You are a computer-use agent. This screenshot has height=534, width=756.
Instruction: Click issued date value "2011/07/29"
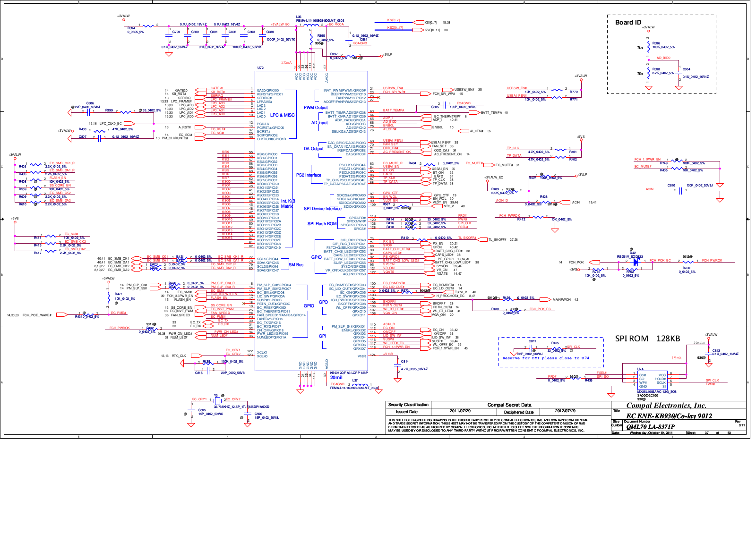click(460, 411)
